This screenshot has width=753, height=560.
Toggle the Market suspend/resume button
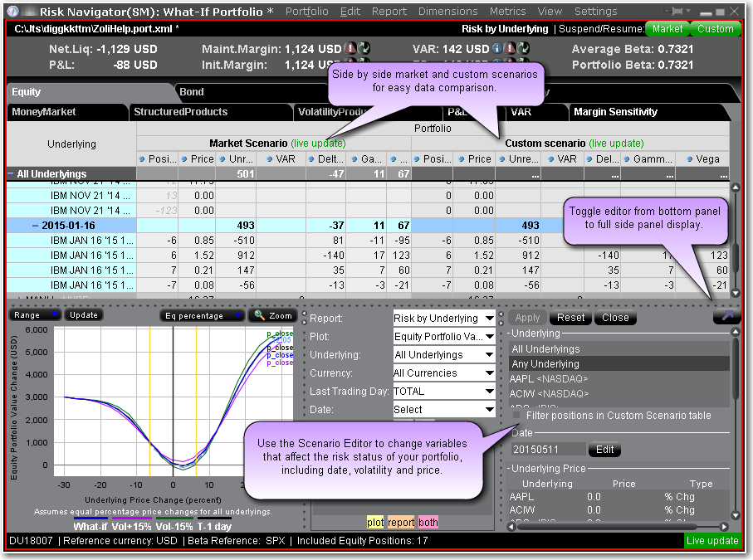pyautogui.click(x=667, y=28)
